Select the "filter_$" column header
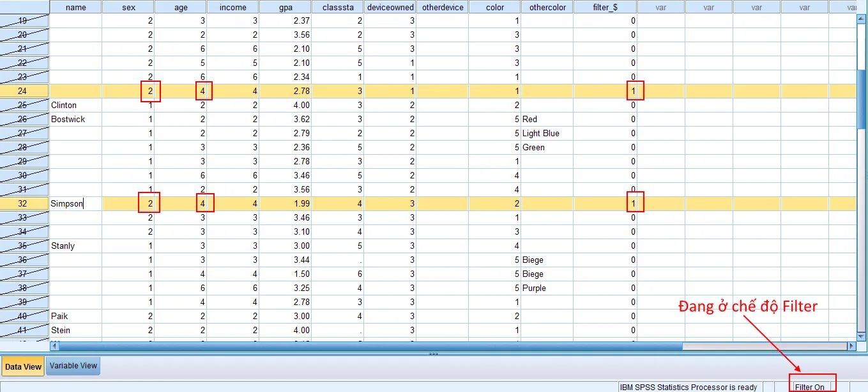 [605, 6]
